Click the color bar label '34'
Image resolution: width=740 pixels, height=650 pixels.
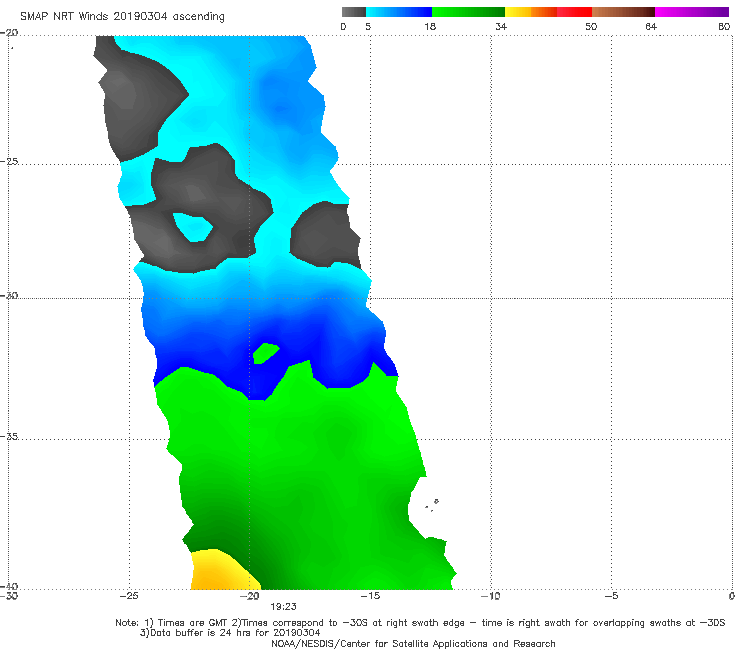point(501,27)
